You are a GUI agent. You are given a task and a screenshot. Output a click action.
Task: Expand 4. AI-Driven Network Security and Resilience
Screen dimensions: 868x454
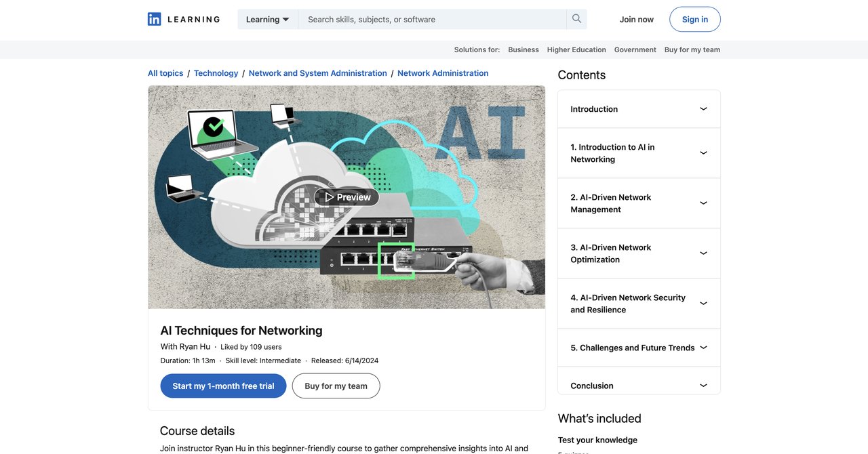coord(639,304)
